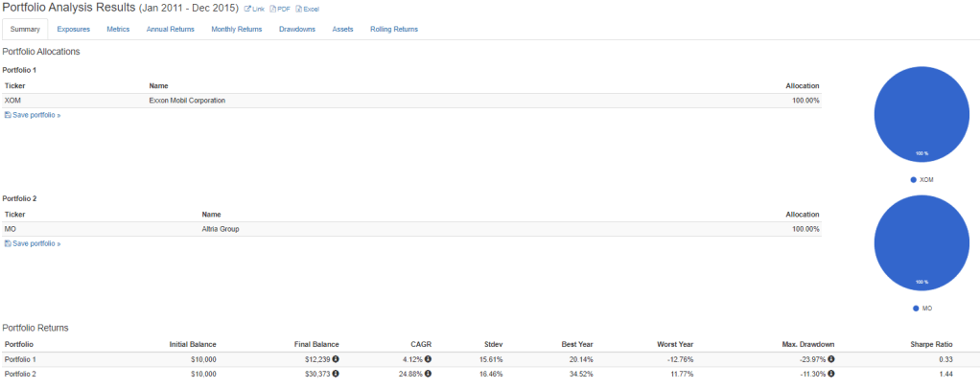Export results using the PDF icon
Viewport: 980px width, 389px height.
(271, 9)
